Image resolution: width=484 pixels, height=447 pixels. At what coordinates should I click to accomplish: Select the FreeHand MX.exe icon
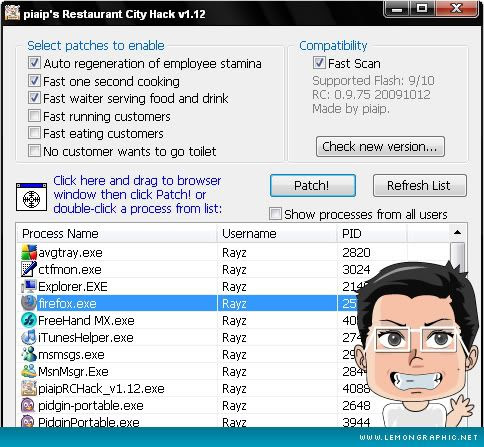click(x=29, y=320)
